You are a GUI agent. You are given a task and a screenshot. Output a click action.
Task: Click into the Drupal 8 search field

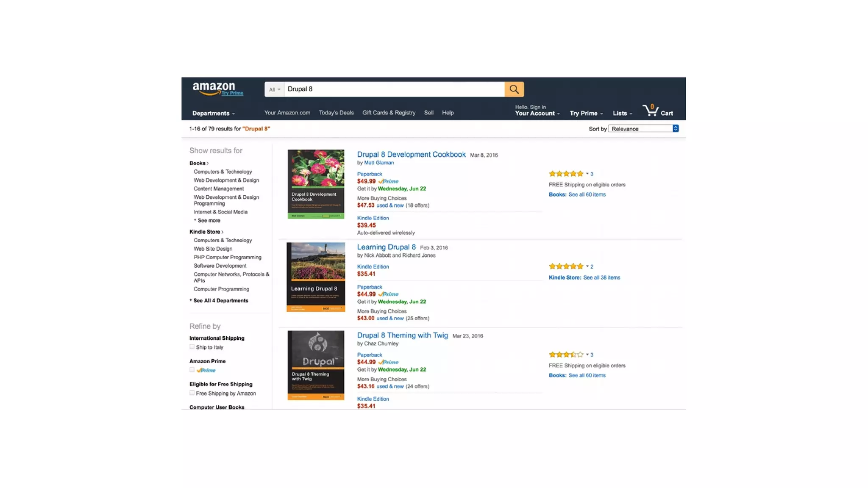tap(394, 89)
